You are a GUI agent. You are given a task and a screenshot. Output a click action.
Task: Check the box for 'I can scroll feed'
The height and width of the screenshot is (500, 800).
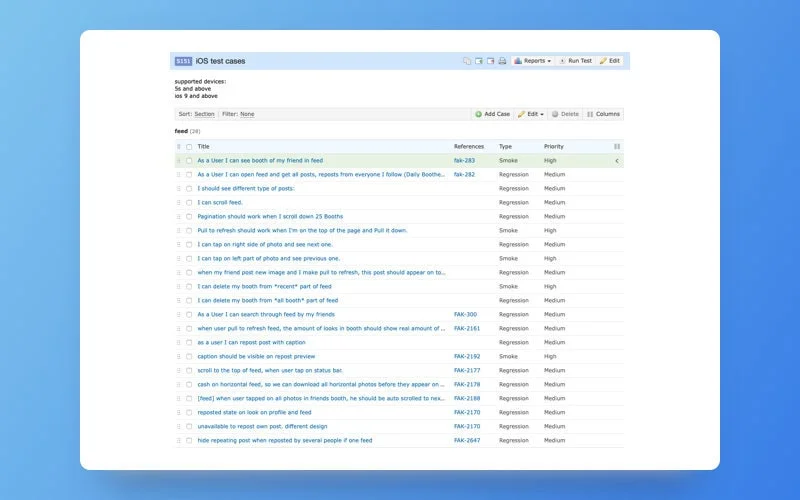[x=189, y=203]
